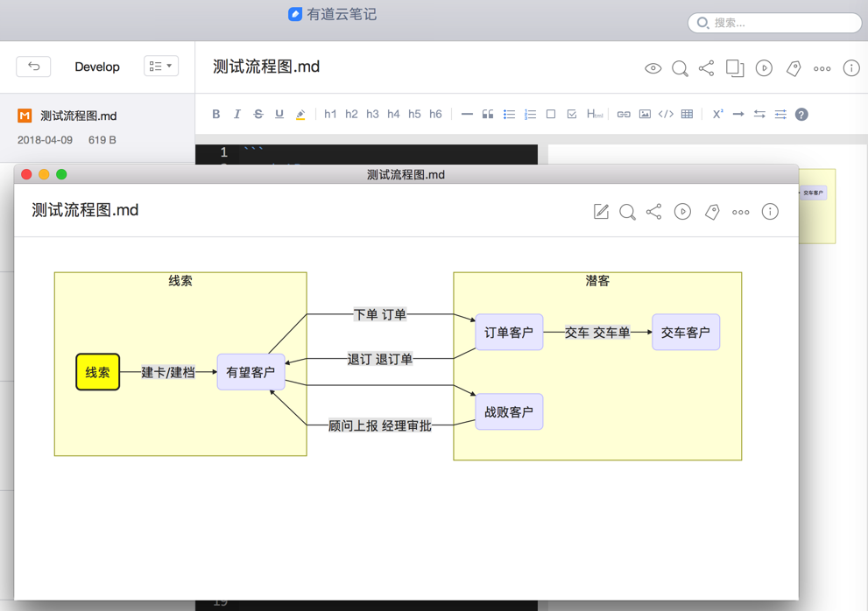Click the 战败客户 node in the flowchart
The image size is (868, 611).
[509, 411]
